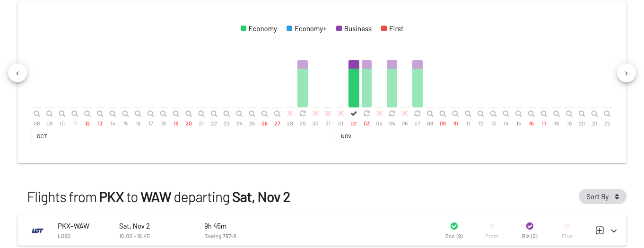Open the Sort By dropdown
This screenshot has height=248, width=644.
coord(602,196)
